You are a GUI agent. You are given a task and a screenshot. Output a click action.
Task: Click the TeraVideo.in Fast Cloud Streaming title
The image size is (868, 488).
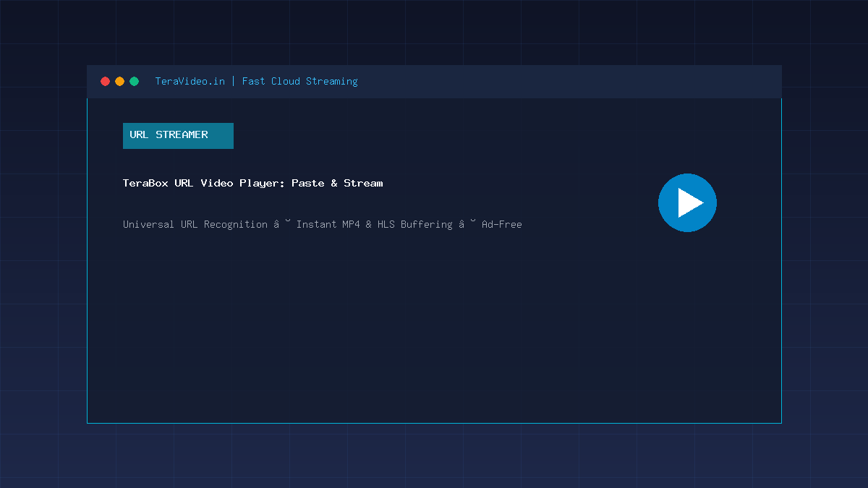[x=257, y=82]
